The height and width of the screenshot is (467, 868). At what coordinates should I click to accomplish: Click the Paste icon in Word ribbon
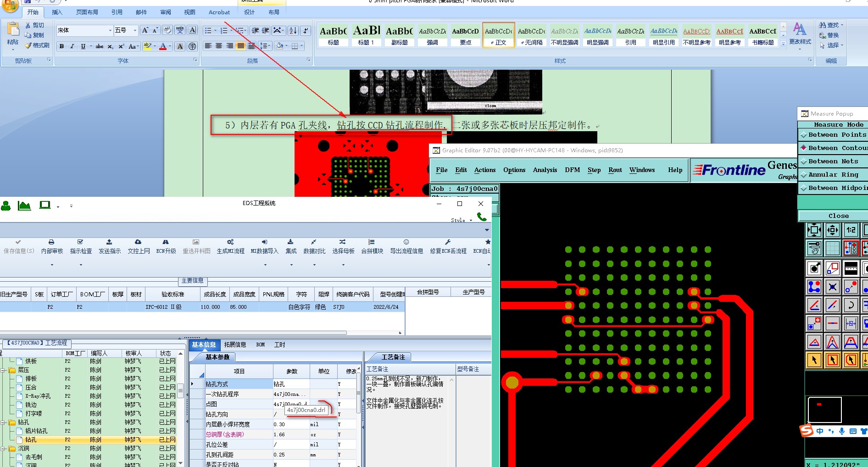point(13,30)
